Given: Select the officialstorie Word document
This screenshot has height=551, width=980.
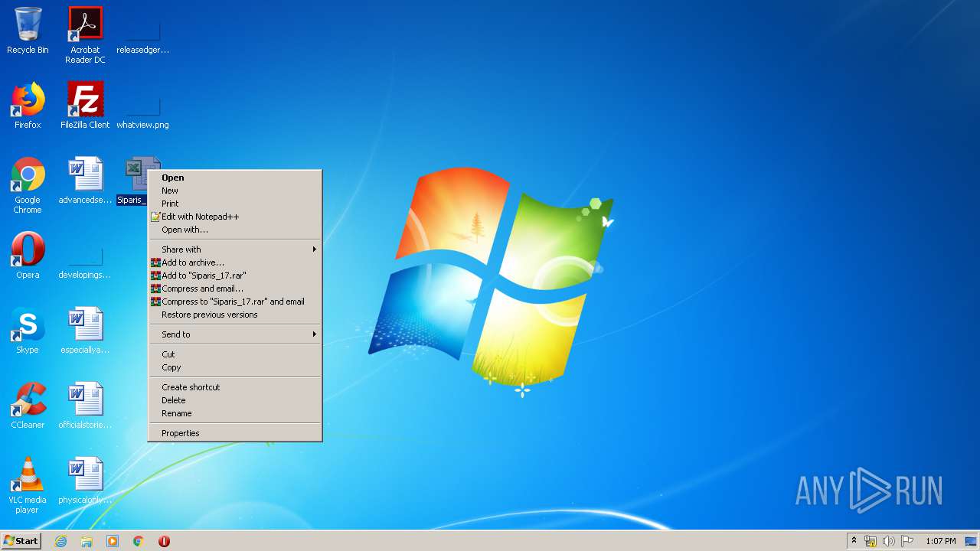Looking at the screenshot, I should [85, 406].
